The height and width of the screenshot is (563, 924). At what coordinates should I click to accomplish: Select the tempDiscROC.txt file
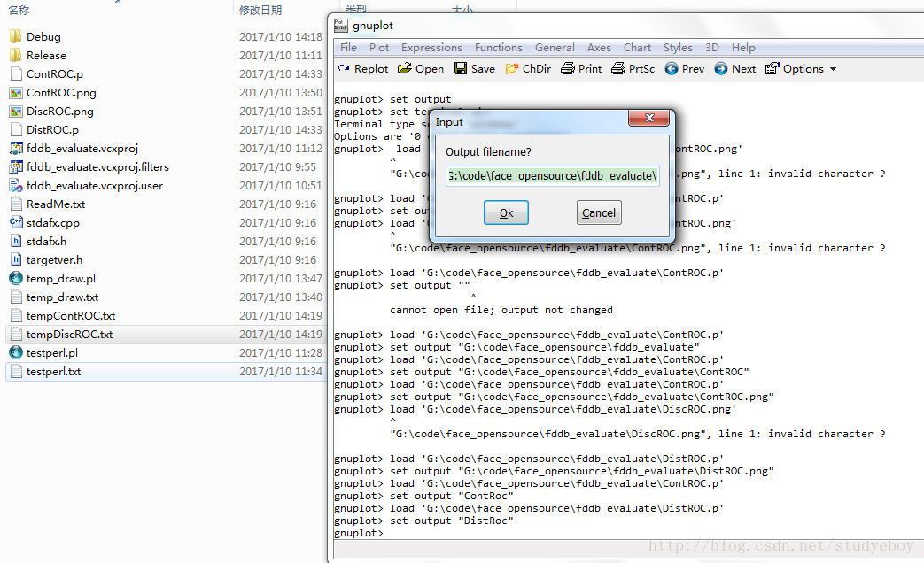coord(69,335)
